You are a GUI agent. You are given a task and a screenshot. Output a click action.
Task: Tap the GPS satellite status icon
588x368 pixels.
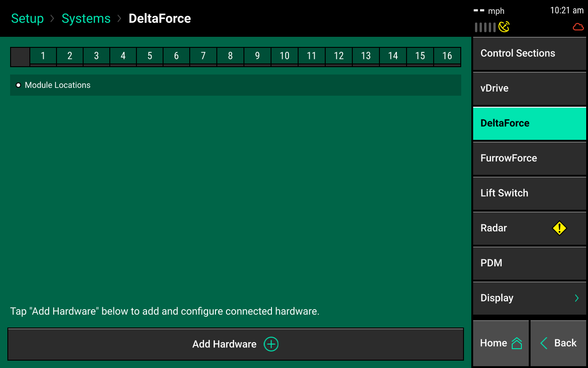(504, 27)
